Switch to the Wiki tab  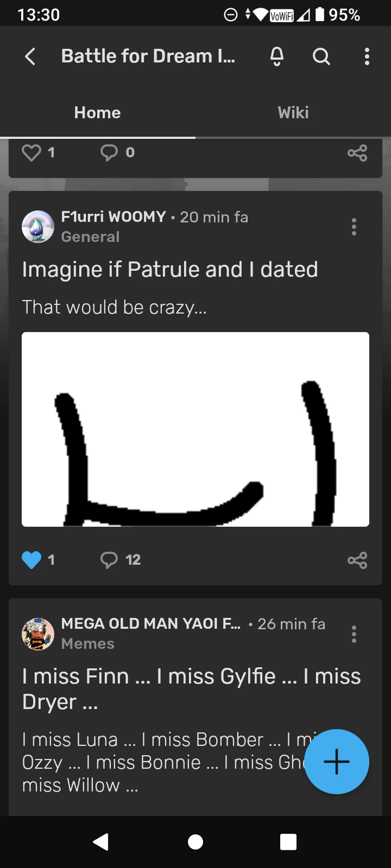tap(293, 113)
